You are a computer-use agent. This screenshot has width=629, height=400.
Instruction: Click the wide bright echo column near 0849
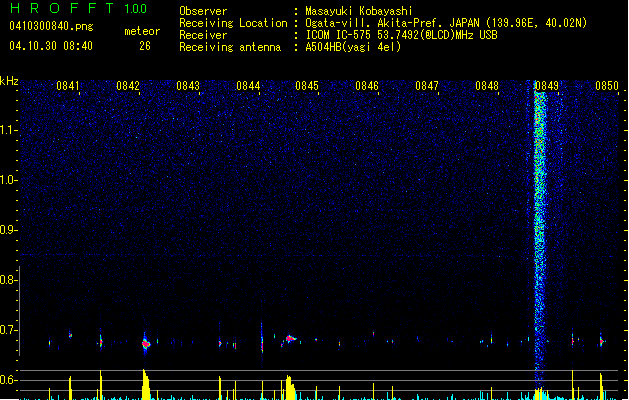(540, 235)
